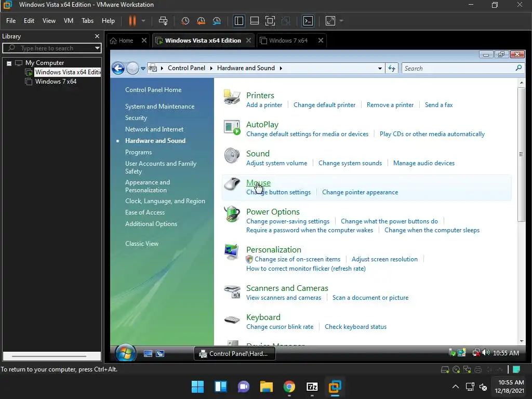Revert the virtual machine to its snapshot
This screenshot has height=399, width=532.
(x=201, y=21)
